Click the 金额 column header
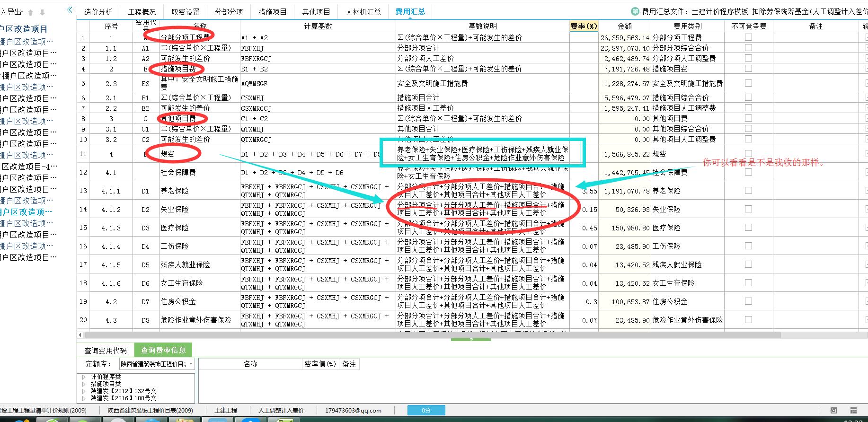The height and width of the screenshot is (422, 868). [625, 26]
